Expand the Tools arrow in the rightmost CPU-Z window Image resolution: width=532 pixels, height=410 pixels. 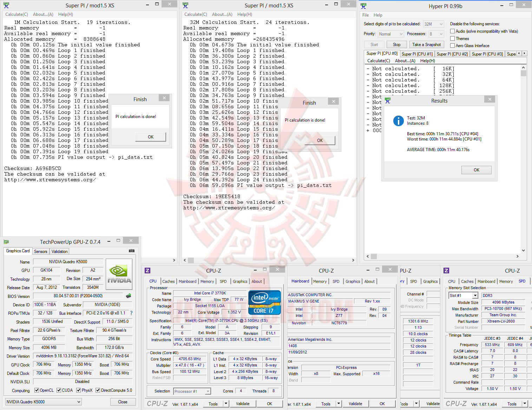pyautogui.click(x=525, y=404)
